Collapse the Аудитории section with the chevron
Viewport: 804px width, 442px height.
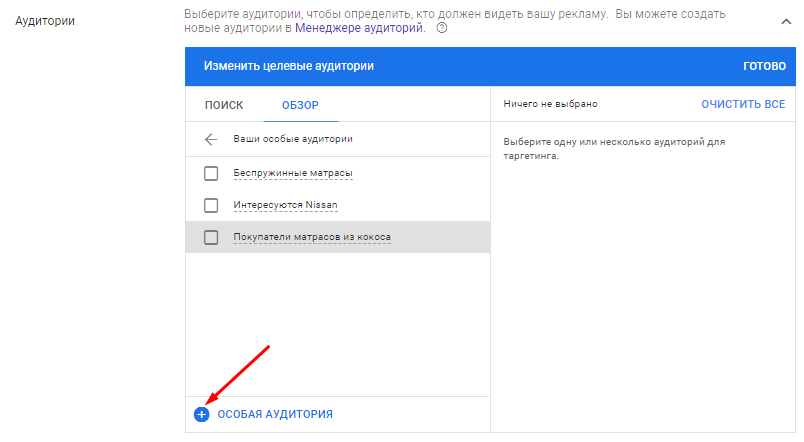point(786,22)
